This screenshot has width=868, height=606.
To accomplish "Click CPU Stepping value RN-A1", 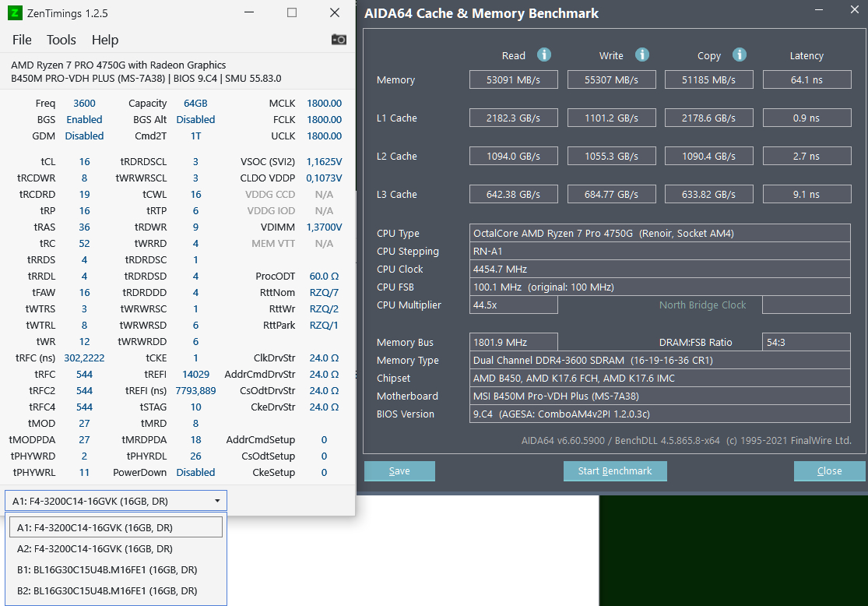I will [660, 251].
